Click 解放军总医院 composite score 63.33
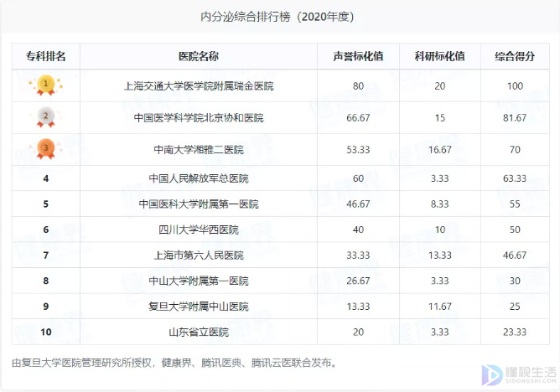The width and height of the screenshot is (560, 392). pyautogui.click(x=515, y=178)
